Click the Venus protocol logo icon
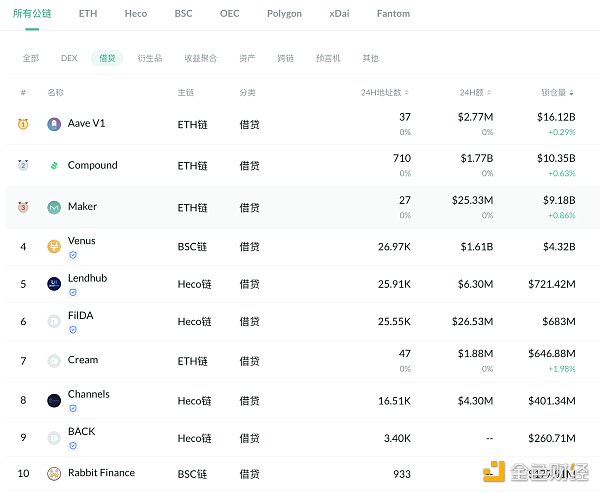Screen dimensions: 600x493 click(x=54, y=247)
